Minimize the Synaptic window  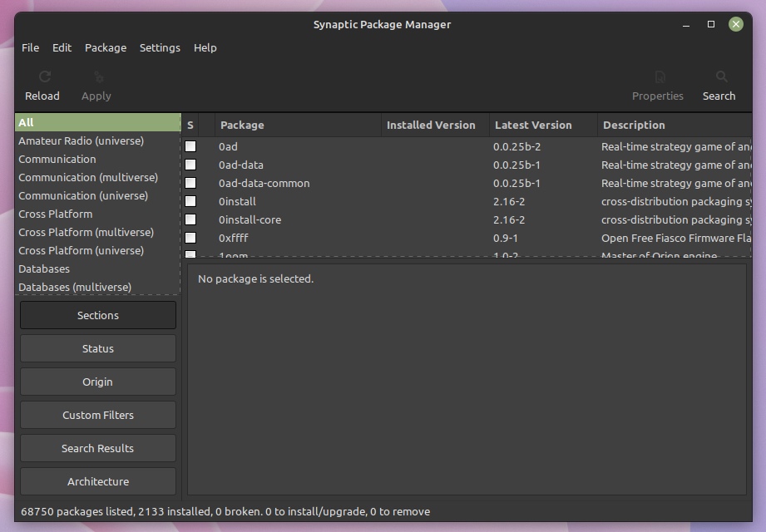[686, 24]
